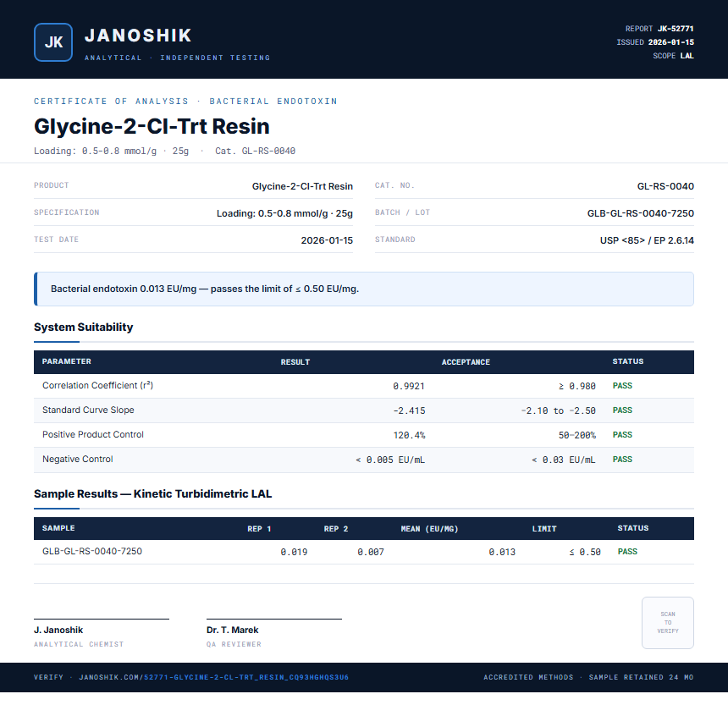Click the Certificate of Analysis subtitle text
This screenshot has width=728, height=716.
pyautogui.click(x=185, y=102)
